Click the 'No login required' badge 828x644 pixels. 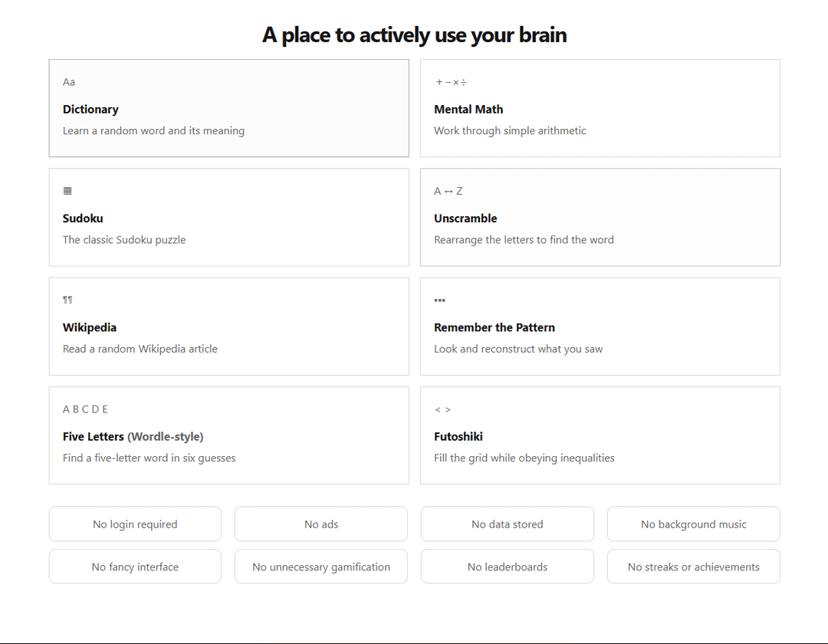click(x=135, y=524)
